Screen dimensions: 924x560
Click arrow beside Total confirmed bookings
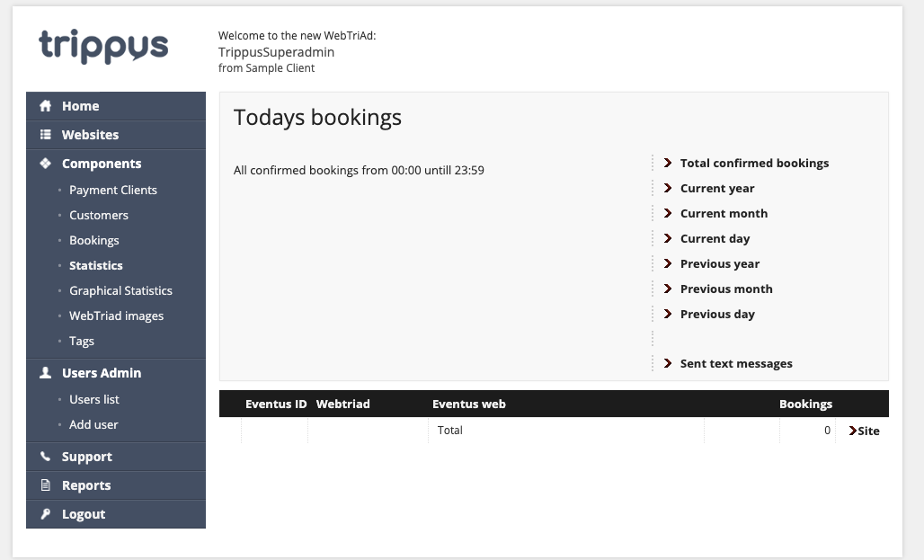coord(668,163)
